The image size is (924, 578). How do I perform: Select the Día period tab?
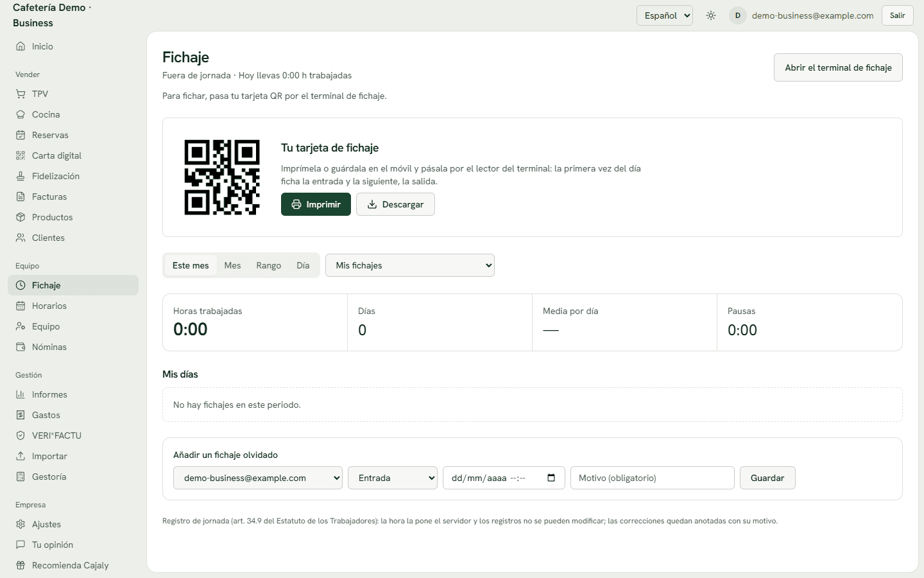pyautogui.click(x=303, y=265)
